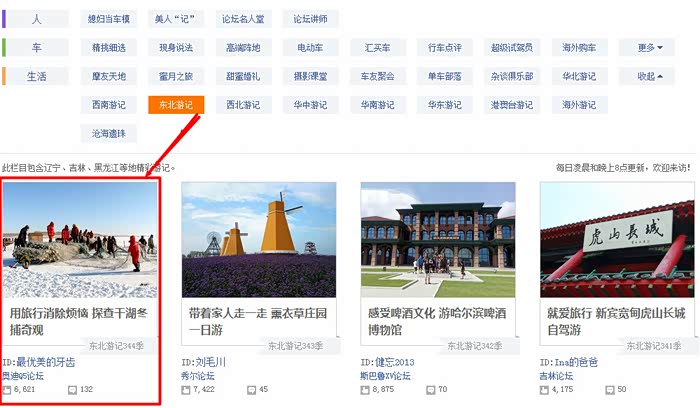Go to 吉林论坛 forum link
The height and width of the screenshot is (408, 700).
point(556,376)
